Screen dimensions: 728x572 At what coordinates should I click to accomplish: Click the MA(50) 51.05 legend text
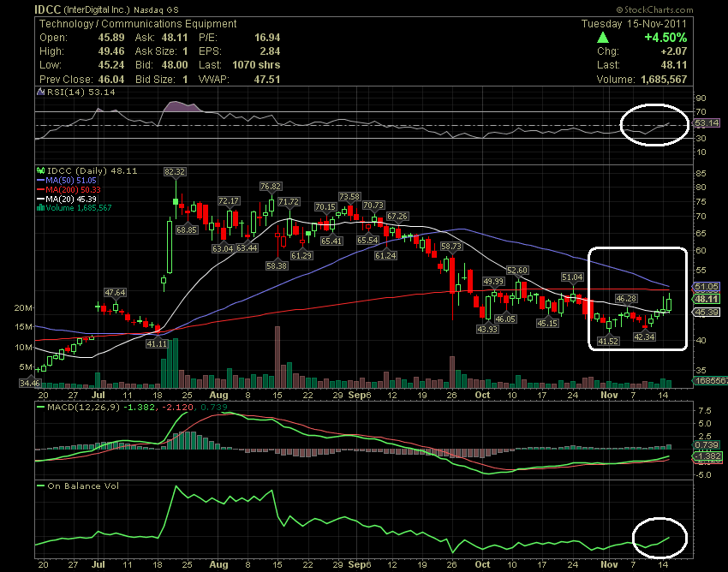click(71, 181)
